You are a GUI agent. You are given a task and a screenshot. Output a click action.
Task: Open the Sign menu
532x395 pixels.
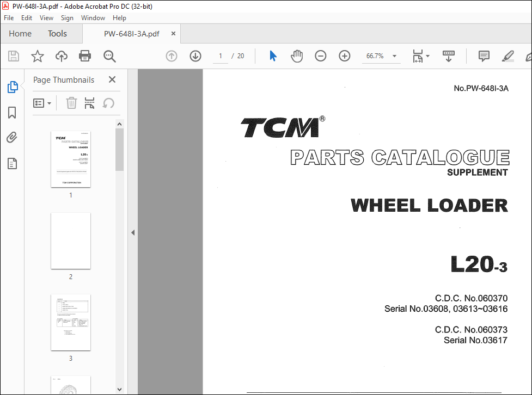pyautogui.click(x=67, y=18)
